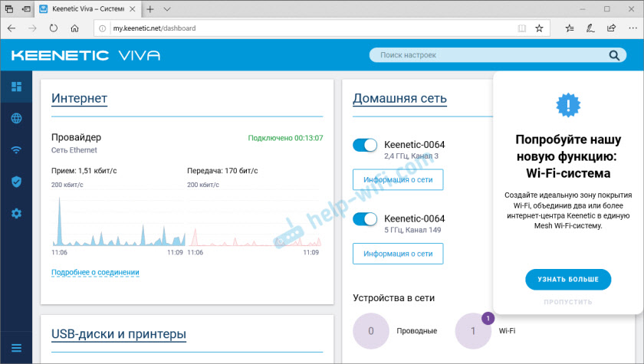Open Подробнее о соединении link

pos(95,273)
